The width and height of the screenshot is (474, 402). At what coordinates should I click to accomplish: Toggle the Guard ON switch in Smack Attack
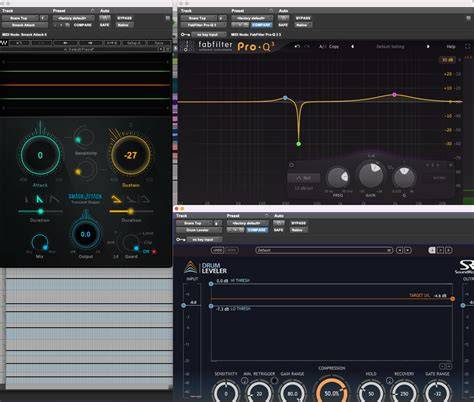146,251
